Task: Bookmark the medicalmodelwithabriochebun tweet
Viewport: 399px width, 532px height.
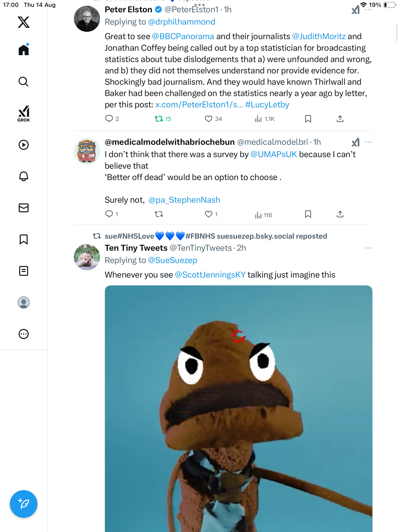Action: tap(308, 214)
